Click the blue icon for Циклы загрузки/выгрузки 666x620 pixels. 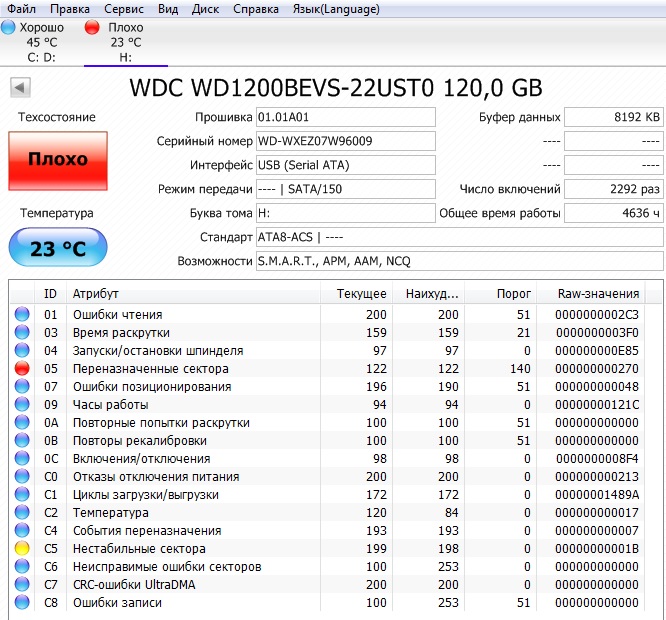pos(22,494)
